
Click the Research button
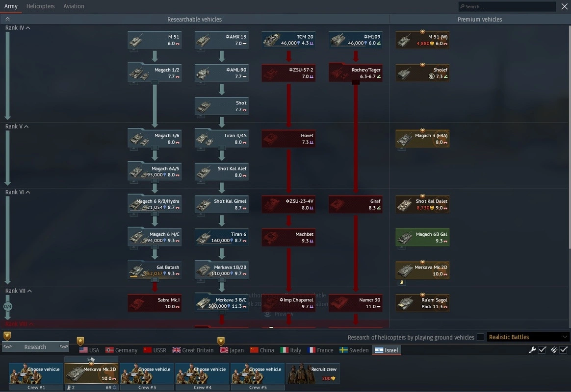35,347
